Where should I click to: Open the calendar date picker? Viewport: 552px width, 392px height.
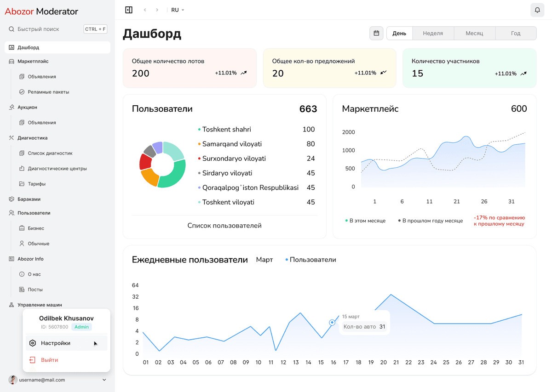coord(376,33)
